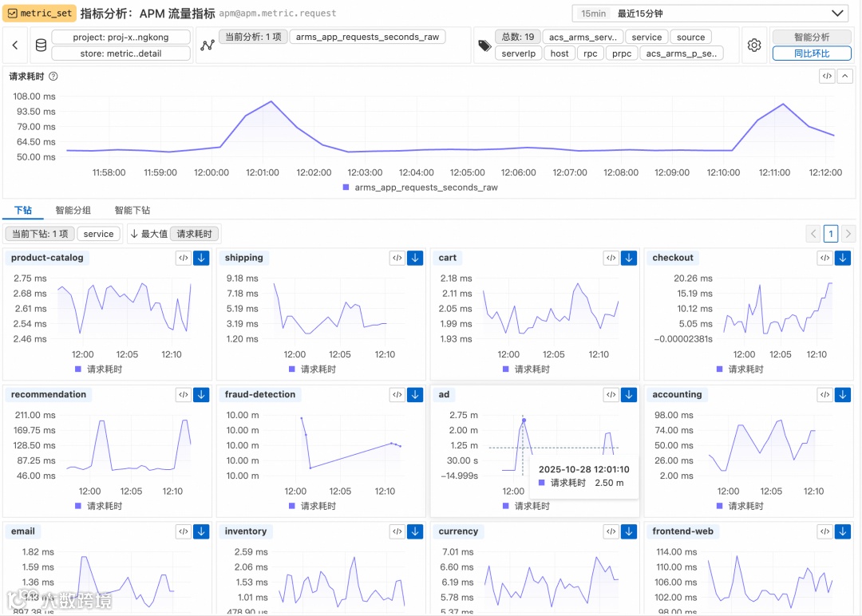The width and height of the screenshot is (862, 616).
Task: Select the prpc tag
Action: (622, 53)
